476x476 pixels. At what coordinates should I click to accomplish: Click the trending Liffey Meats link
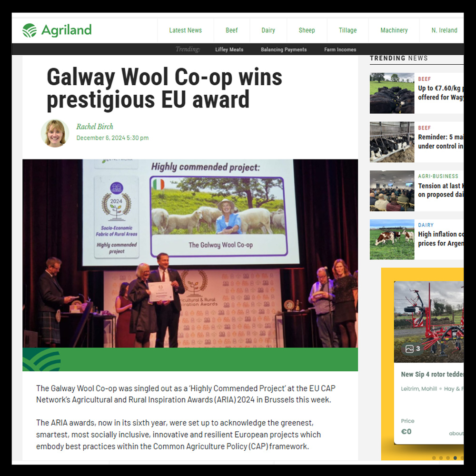[x=229, y=50]
